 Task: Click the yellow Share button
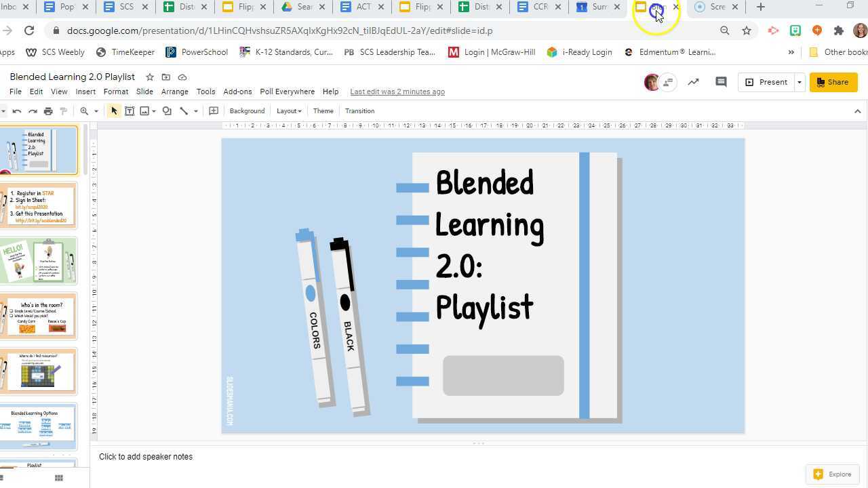tap(833, 82)
